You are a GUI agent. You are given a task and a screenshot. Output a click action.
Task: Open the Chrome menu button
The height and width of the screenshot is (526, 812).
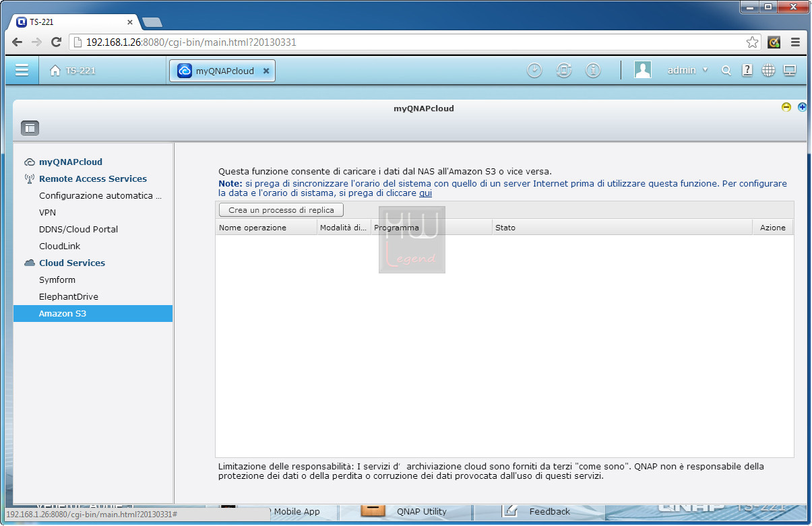(x=796, y=42)
